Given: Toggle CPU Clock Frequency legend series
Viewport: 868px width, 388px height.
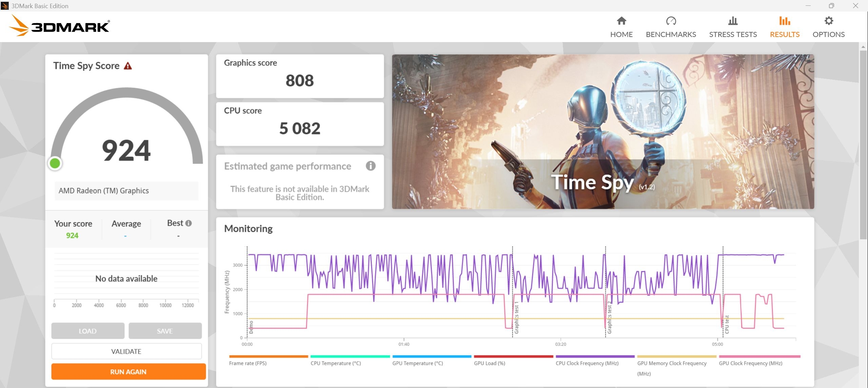Looking at the screenshot, I should tap(587, 363).
